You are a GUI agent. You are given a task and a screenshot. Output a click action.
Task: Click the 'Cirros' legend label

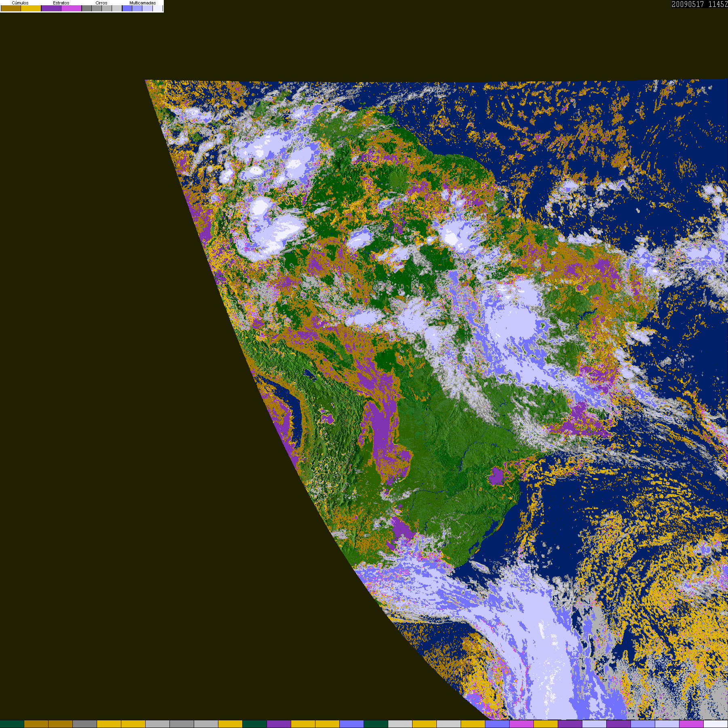point(102,3)
